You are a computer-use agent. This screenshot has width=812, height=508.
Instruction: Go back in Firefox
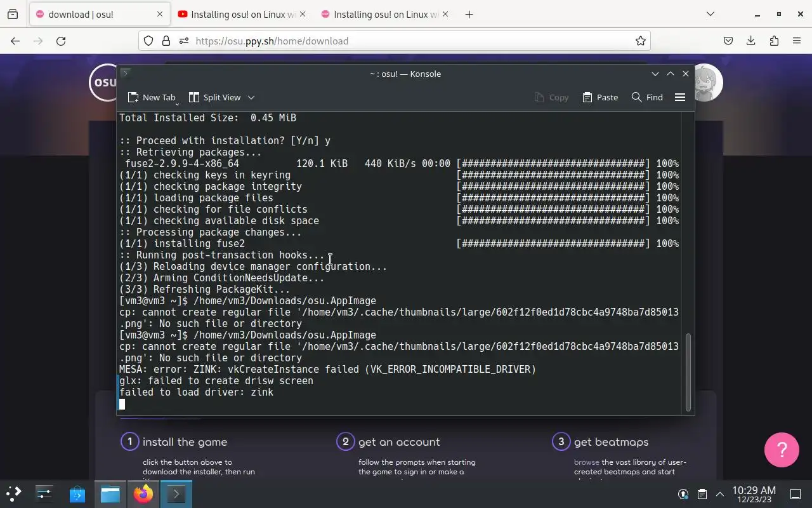point(15,41)
